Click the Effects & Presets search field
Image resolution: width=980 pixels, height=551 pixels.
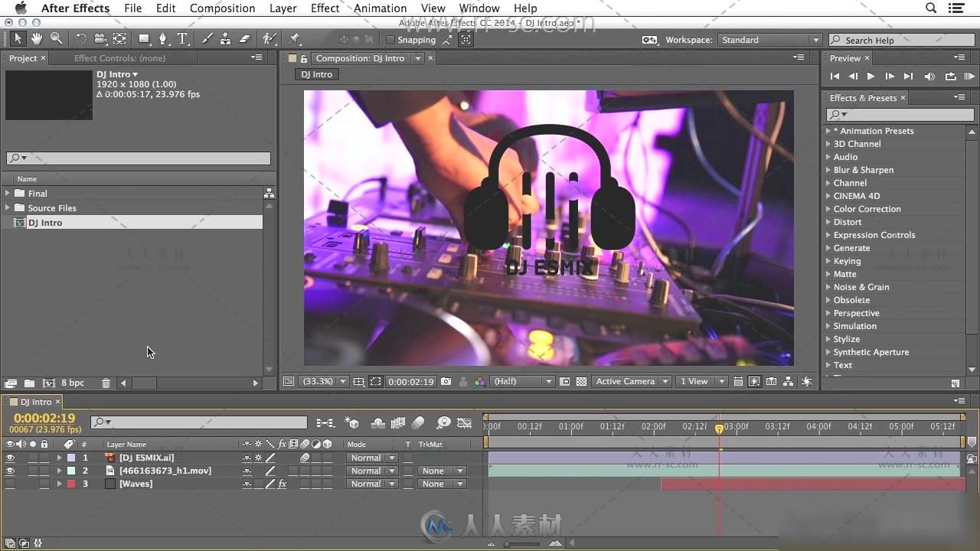point(900,114)
